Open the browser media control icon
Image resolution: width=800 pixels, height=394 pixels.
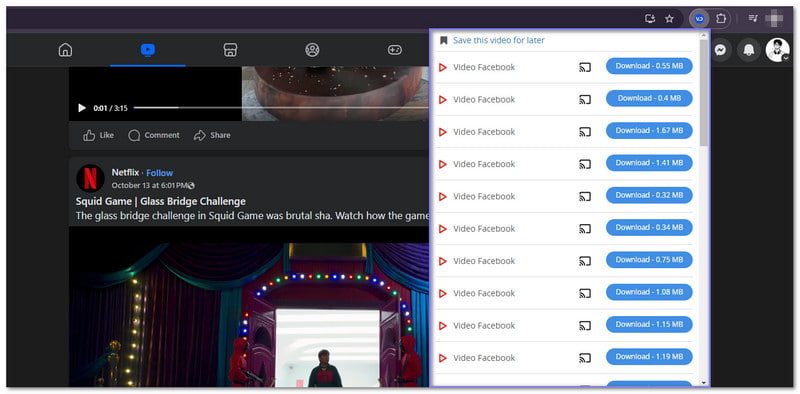tap(753, 19)
